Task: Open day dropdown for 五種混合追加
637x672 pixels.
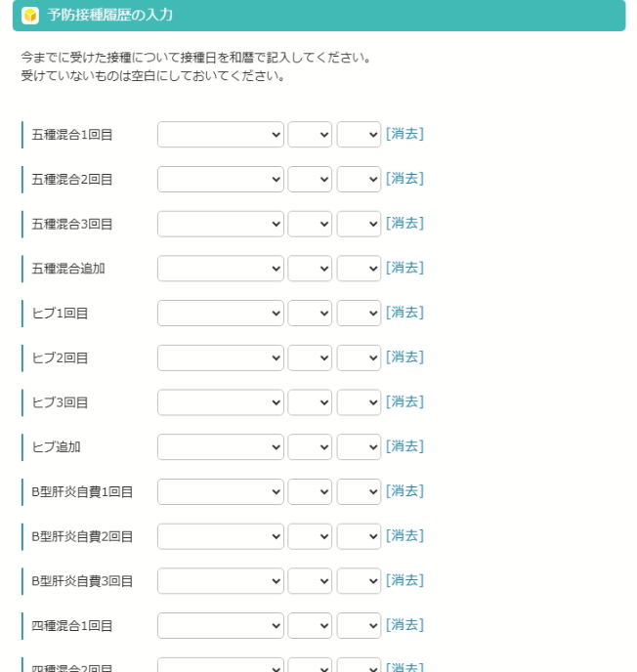Action: 359,269
